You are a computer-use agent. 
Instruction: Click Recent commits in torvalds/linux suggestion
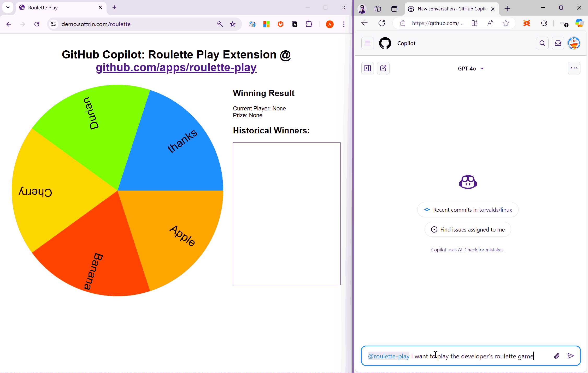[x=468, y=210]
